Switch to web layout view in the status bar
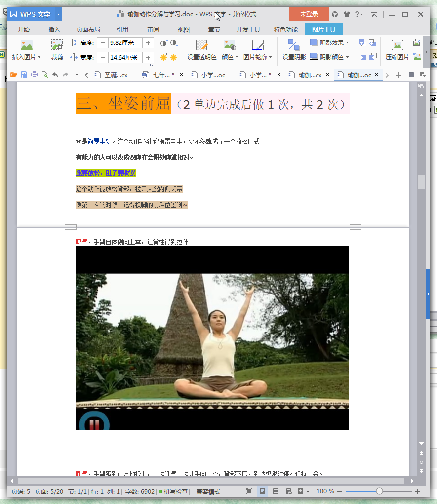Image resolution: width=437 pixels, height=504 pixels. pyautogui.click(x=289, y=491)
